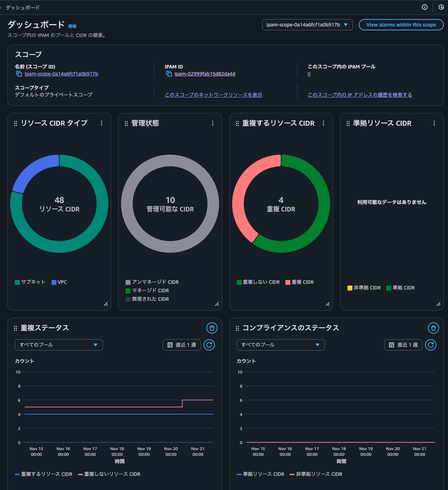The height and width of the screenshot is (490, 448).
Task: Expand すべてのプール dropdown in コンプライアンスのステータス
Action: [x=280, y=345]
